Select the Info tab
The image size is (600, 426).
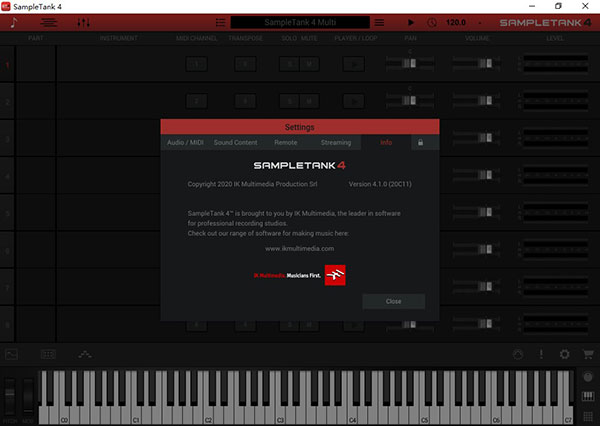[386, 142]
